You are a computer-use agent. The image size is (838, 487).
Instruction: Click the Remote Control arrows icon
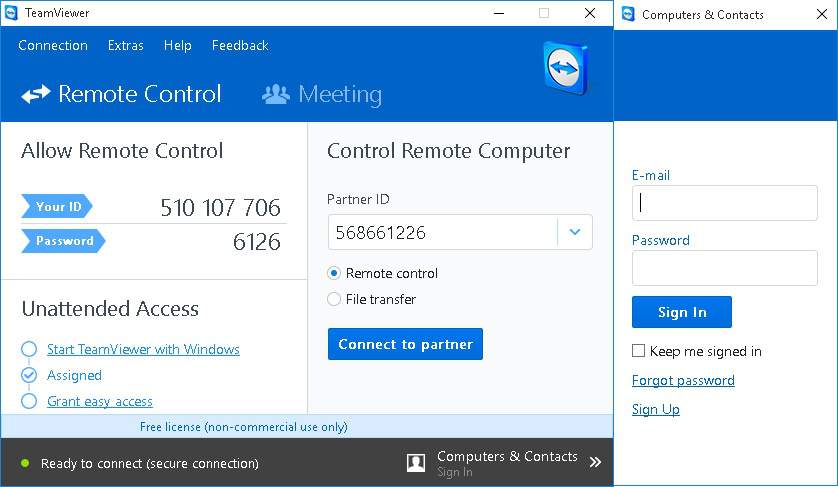(36, 95)
